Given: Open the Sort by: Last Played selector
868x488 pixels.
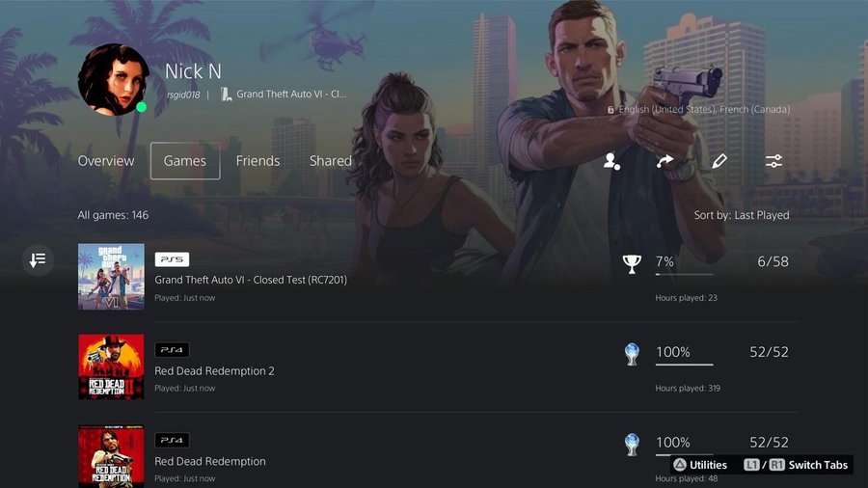Looking at the screenshot, I should pyautogui.click(x=742, y=215).
